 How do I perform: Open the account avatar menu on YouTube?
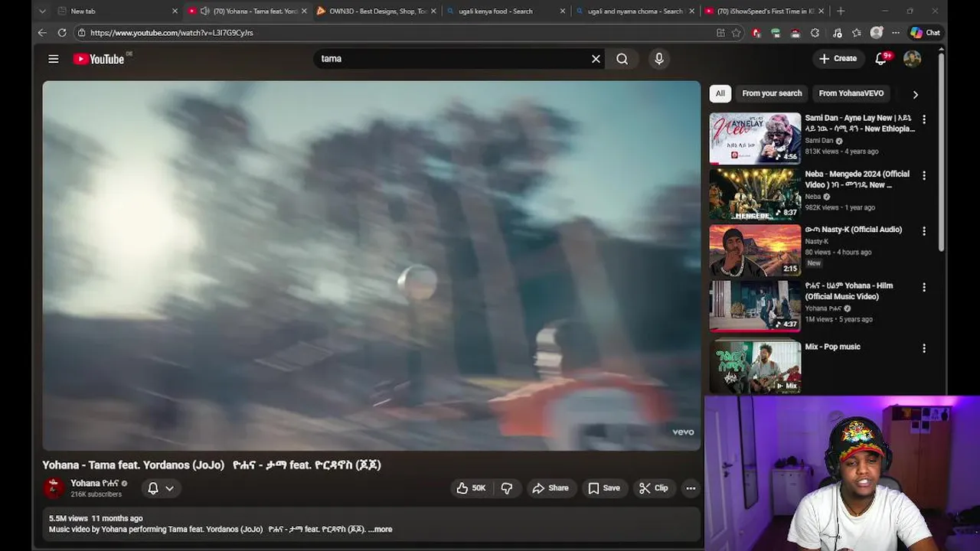tap(912, 59)
